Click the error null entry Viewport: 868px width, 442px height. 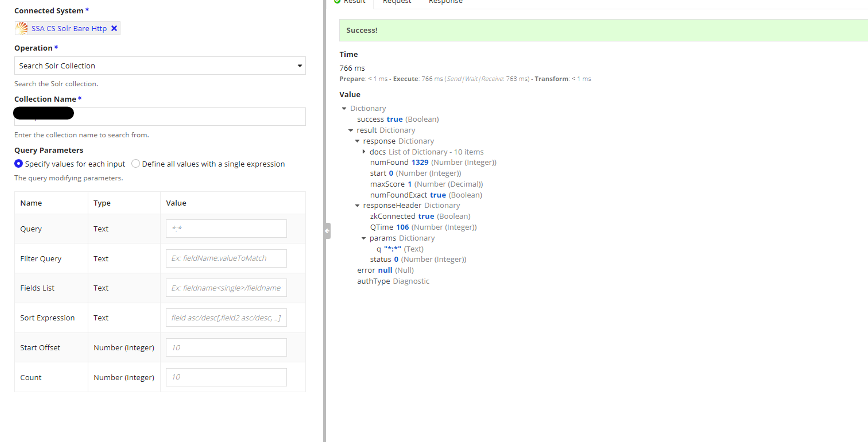pos(385,270)
